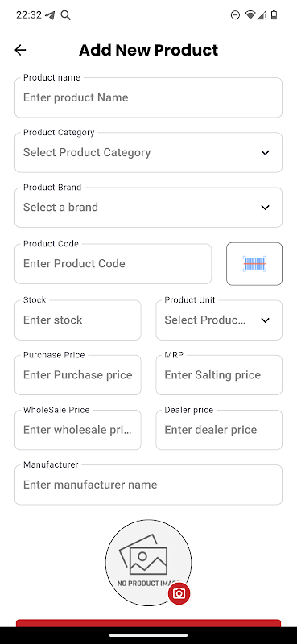Image resolution: width=297 pixels, height=644 pixels.
Task: Focus the Product name field
Action: click(x=148, y=97)
